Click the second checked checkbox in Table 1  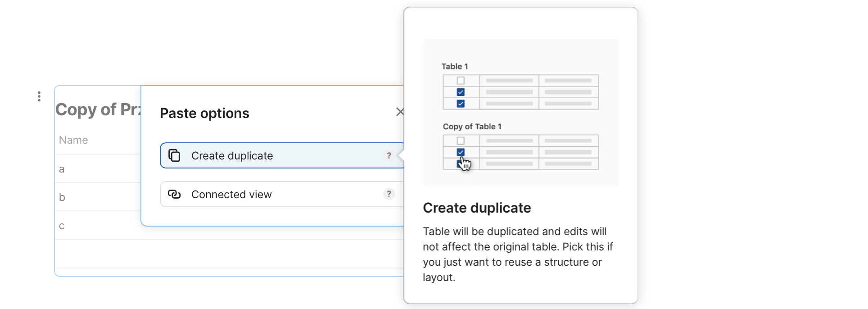[x=461, y=92]
